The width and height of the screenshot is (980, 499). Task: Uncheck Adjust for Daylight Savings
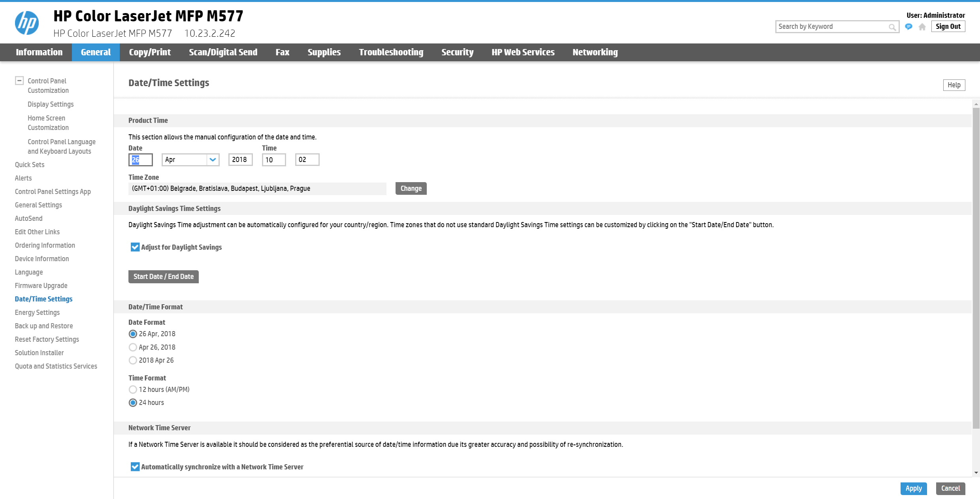(x=135, y=247)
